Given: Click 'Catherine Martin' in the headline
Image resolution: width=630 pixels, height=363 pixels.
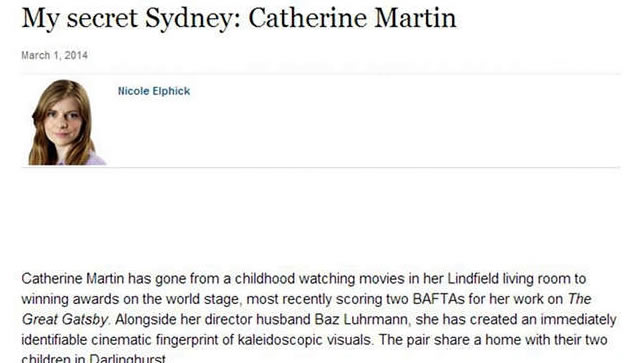Looking at the screenshot, I should click(352, 18).
